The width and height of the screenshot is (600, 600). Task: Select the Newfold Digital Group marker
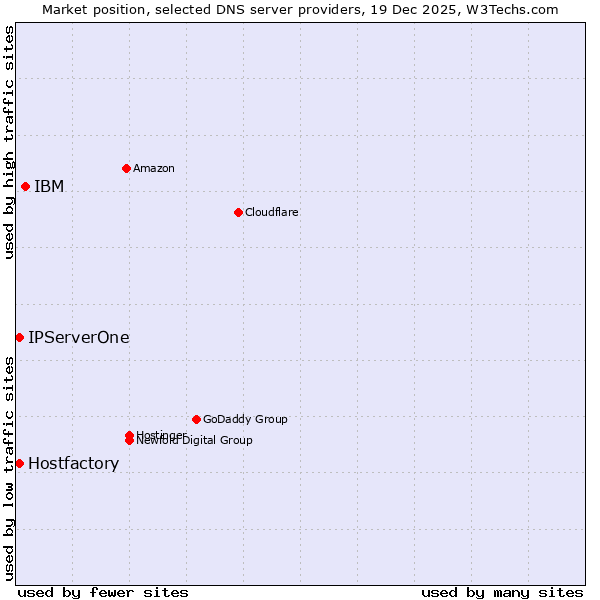129,441
